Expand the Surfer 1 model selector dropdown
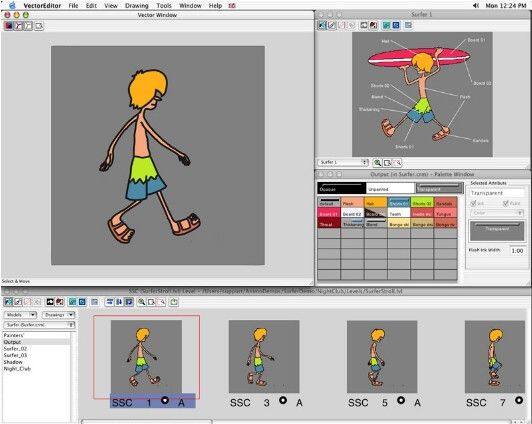 (343, 162)
